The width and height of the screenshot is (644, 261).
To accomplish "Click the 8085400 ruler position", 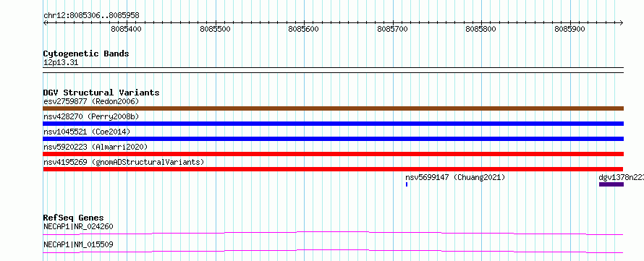I will 126,29.
